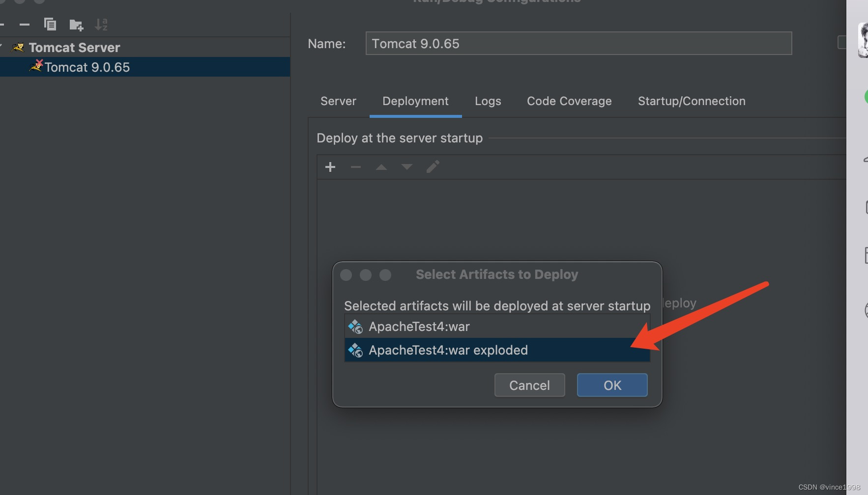Move artifact up with the up arrow

pos(381,167)
